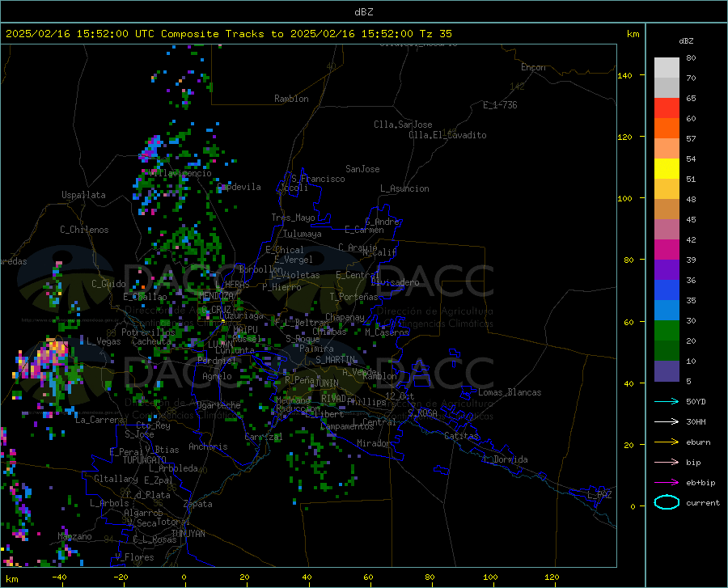Click the cyan 50YD track arrow

[x=667, y=401]
